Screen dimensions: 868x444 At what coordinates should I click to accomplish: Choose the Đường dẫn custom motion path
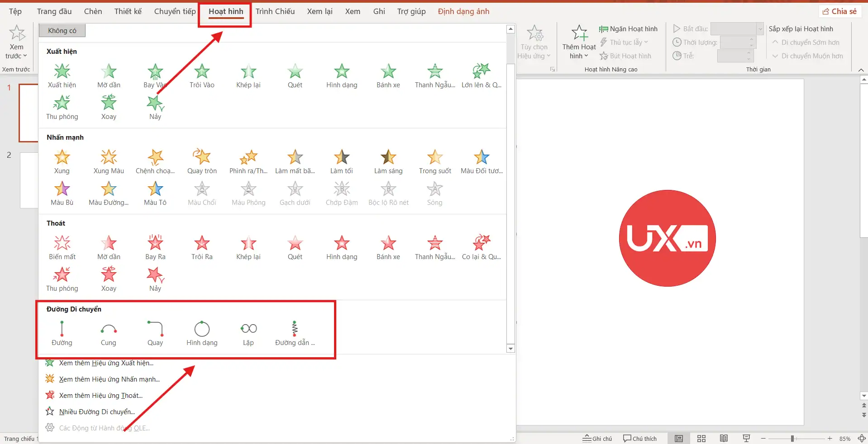pos(295,334)
